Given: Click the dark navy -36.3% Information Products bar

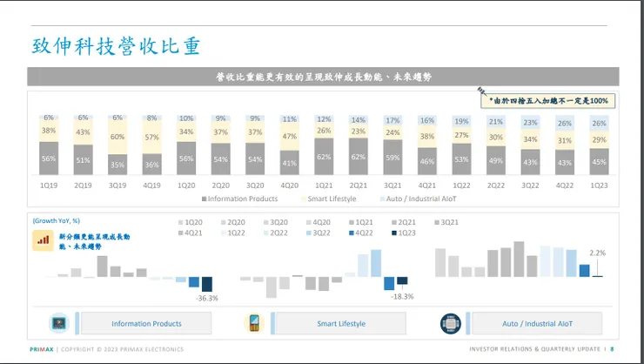Looking at the screenshot, I should 207,284.
